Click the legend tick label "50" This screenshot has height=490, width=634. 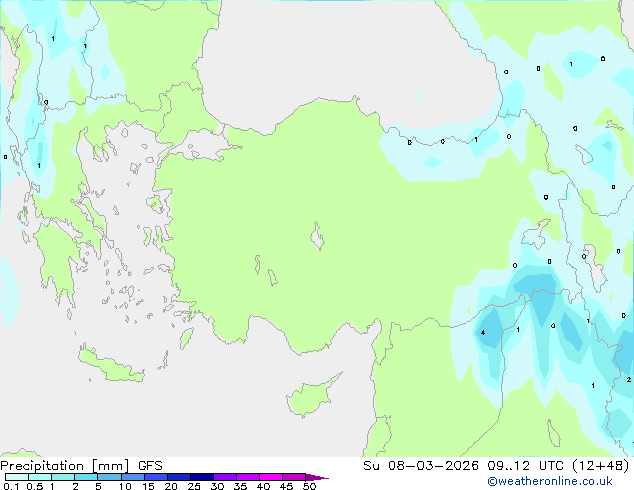(309, 487)
